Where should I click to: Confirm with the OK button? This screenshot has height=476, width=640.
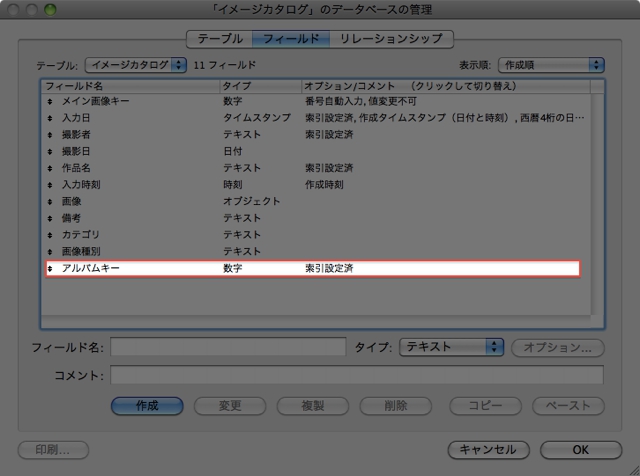581,450
